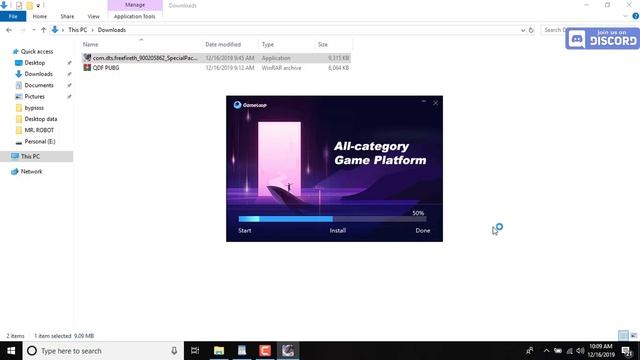Refresh the Downloads folder
Viewport: 640px width, 360px height.
click(531, 30)
